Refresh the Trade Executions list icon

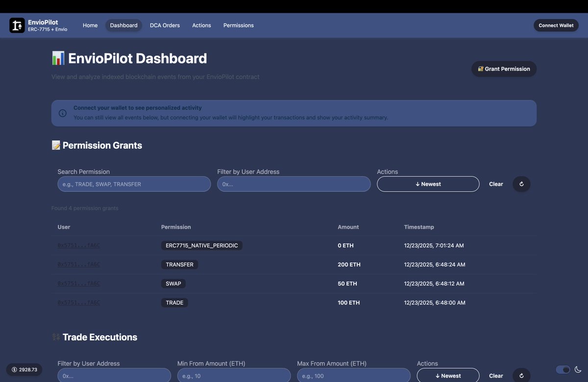pyautogui.click(x=521, y=376)
